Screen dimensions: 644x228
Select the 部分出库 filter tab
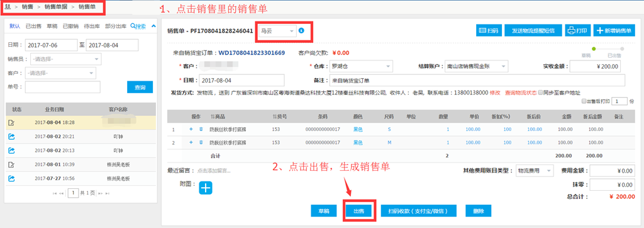click(116, 26)
